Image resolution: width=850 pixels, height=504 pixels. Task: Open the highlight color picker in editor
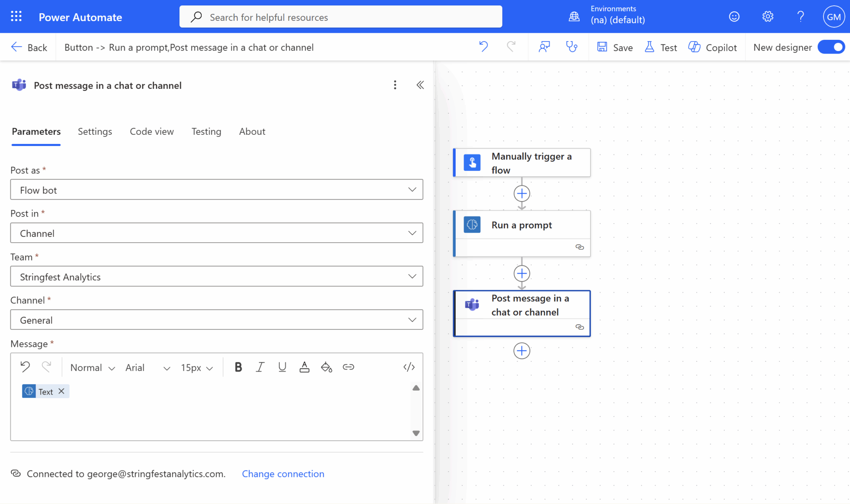[326, 367]
